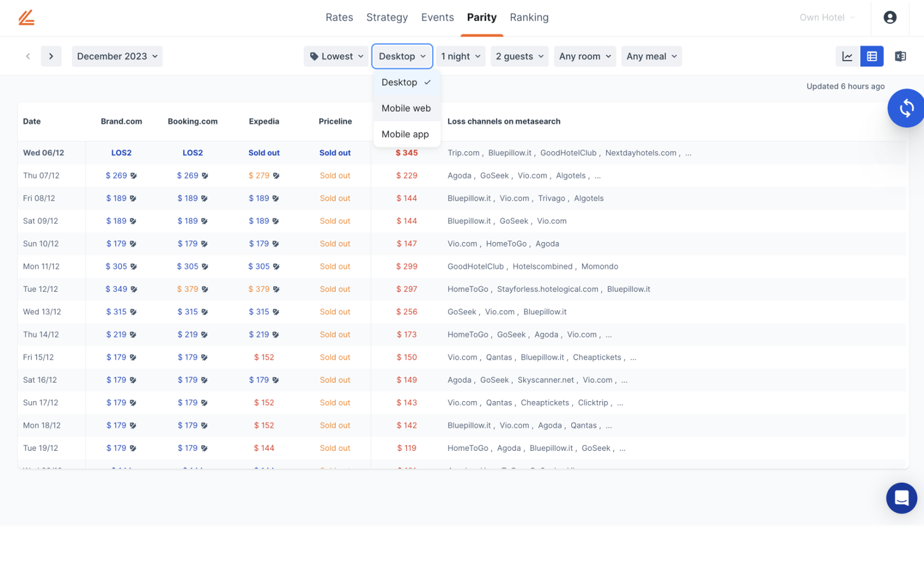Go to the previous month arrow

[x=28, y=56]
